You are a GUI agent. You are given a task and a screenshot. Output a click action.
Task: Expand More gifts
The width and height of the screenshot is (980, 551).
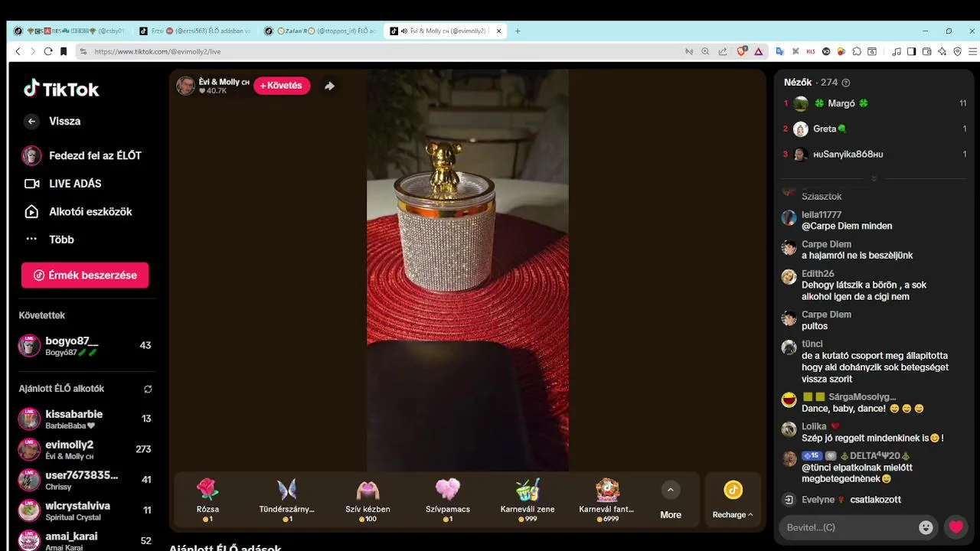point(671,500)
